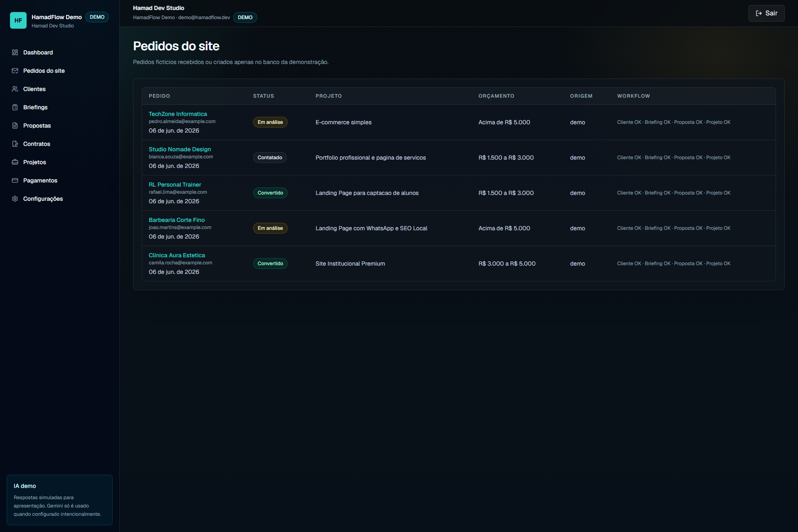Click Convertido badge for Clinica Aura Estetica
The height and width of the screenshot is (532, 798).
[x=270, y=264]
